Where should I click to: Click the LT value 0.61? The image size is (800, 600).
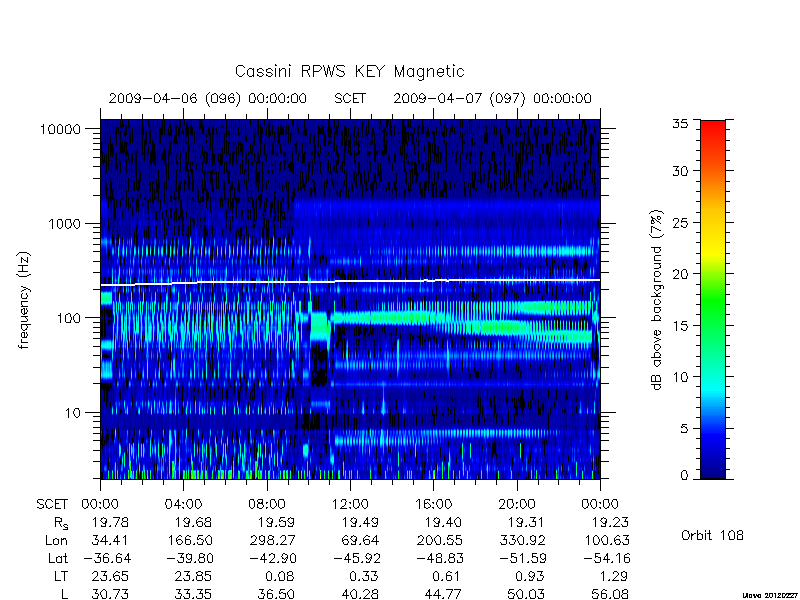tap(447, 577)
